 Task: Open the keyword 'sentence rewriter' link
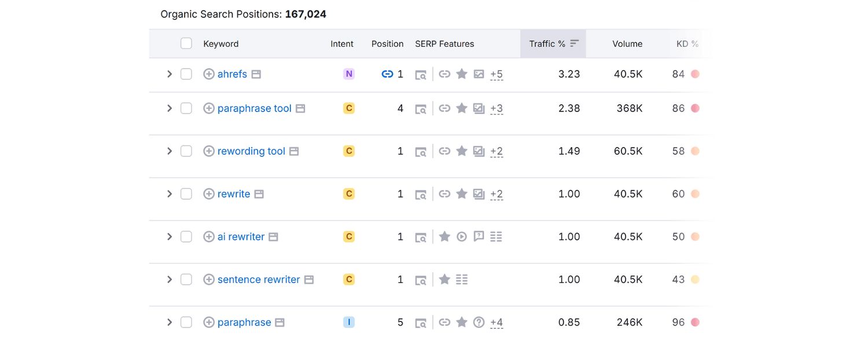tap(258, 279)
